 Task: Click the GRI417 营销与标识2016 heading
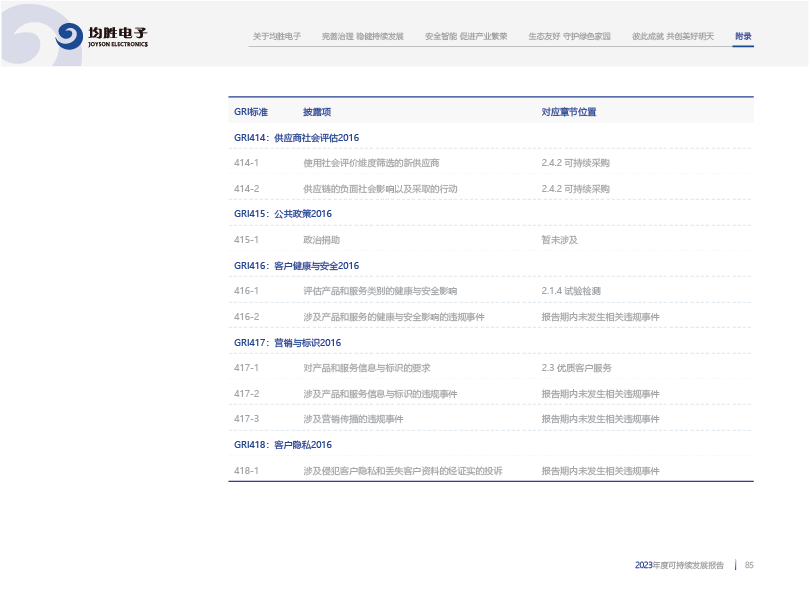tap(287, 343)
